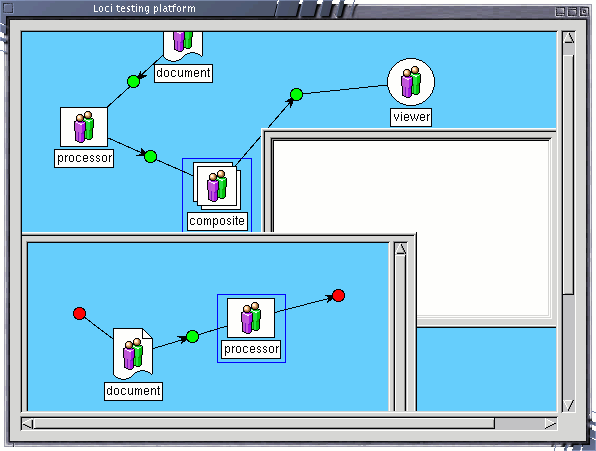The image size is (596, 451).
Task: Click main vertical scrollbar down arrow
Action: [x=569, y=405]
